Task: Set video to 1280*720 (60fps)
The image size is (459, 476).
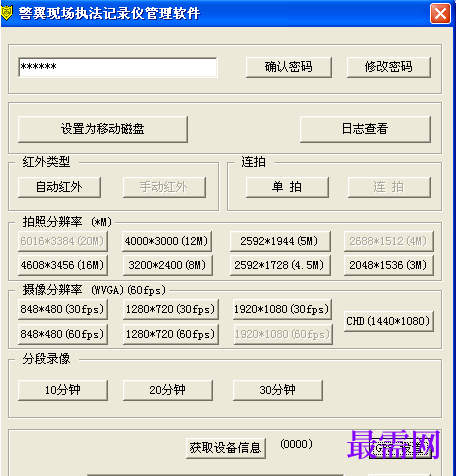Action: 171,334
